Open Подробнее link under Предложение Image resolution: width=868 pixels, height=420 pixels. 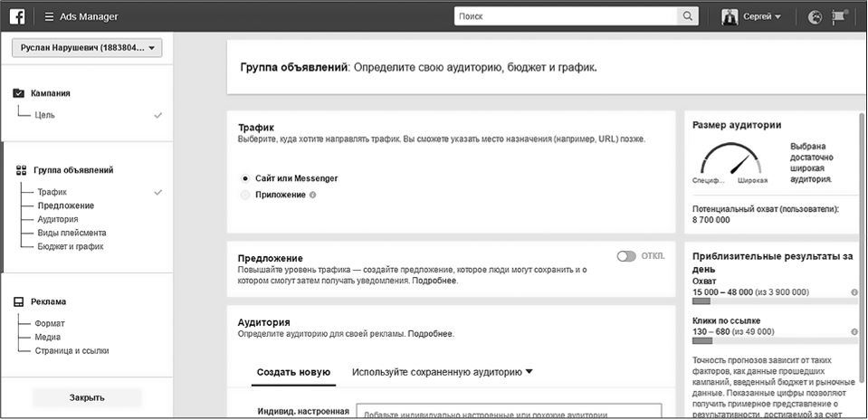(x=434, y=281)
